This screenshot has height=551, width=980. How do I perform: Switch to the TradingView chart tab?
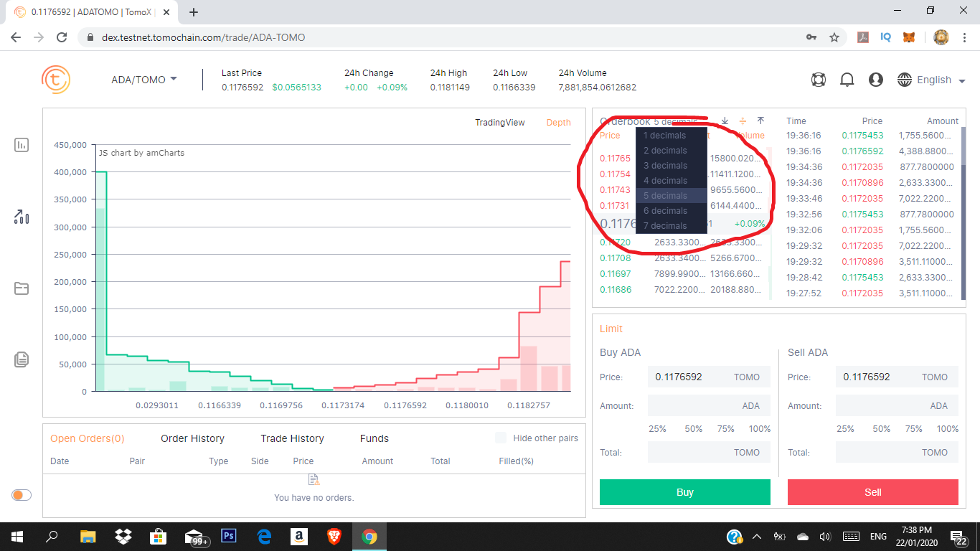coord(500,123)
